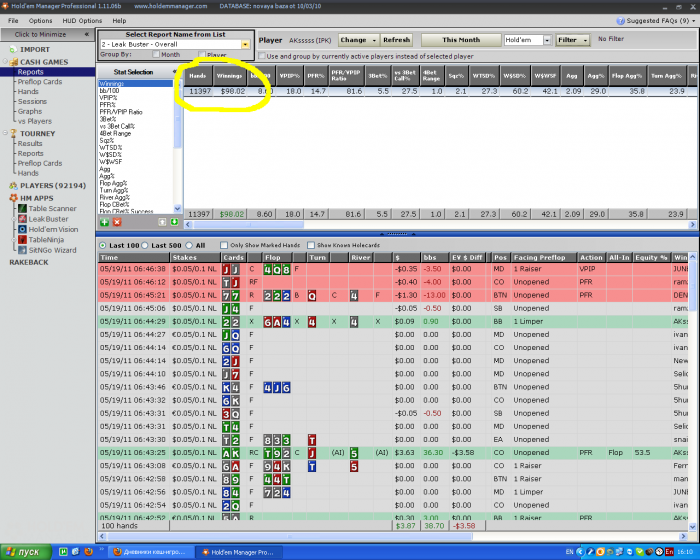
Task: Select bb/100 in stat list
Action: (109, 91)
